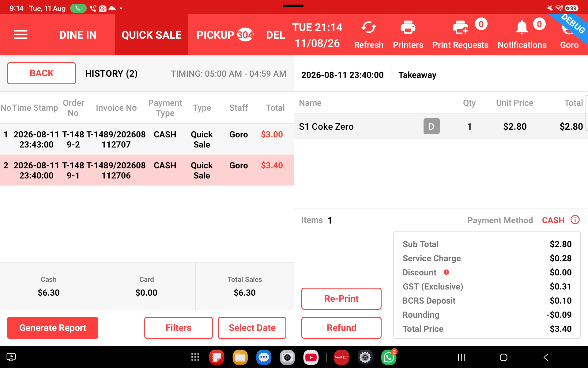588x368 pixels.
Task: Tap the Takeaway order type label
Action: tap(417, 75)
